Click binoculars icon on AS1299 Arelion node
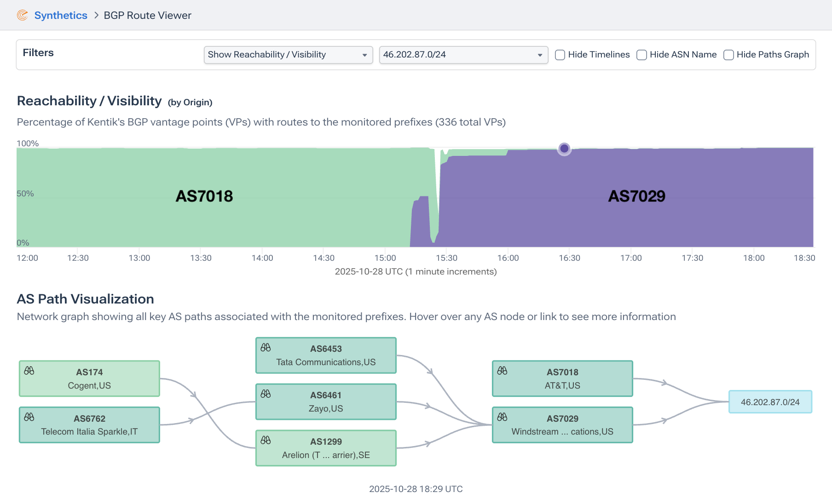The width and height of the screenshot is (832, 504). click(266, 441)
